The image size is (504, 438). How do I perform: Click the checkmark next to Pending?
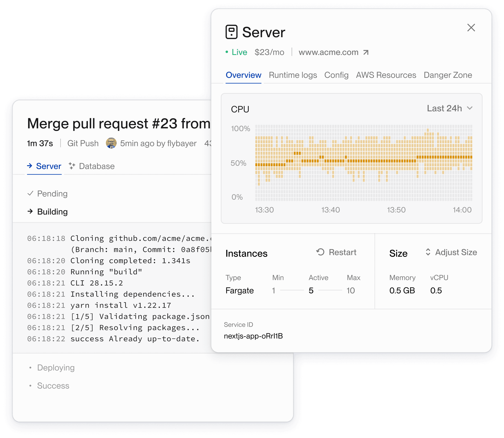pyautogui.click(x=30, y=193)
